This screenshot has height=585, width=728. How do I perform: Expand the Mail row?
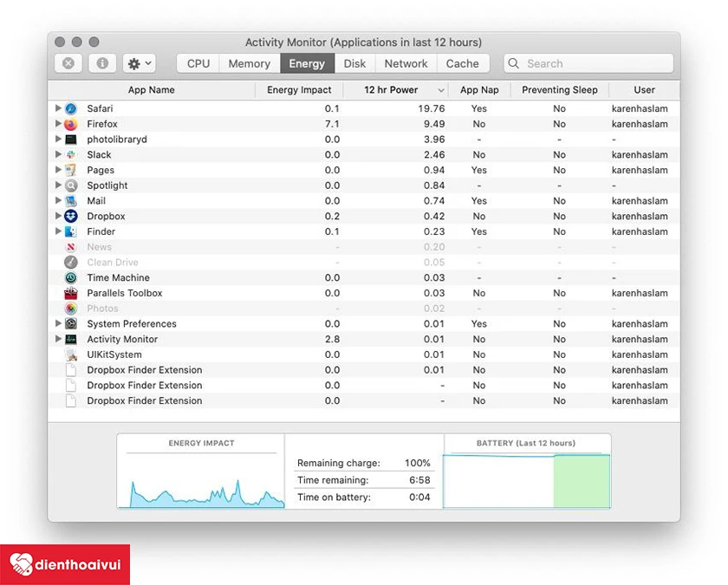click(x=58, y=200)
